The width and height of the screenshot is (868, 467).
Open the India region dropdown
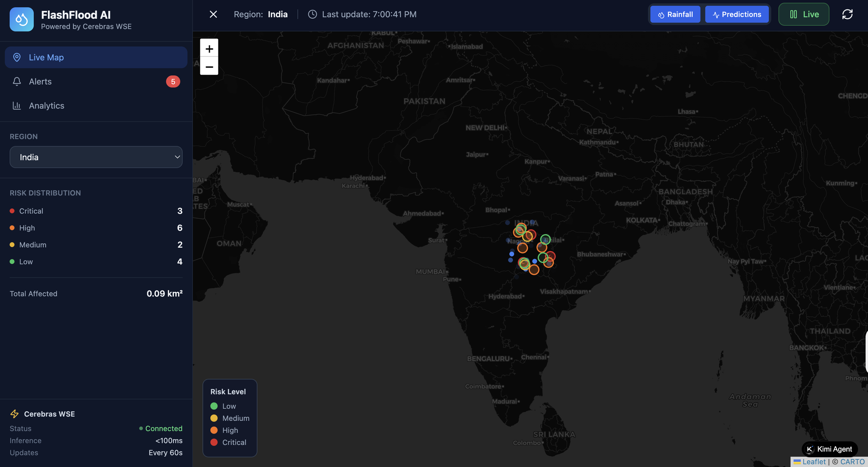[96, 157]
